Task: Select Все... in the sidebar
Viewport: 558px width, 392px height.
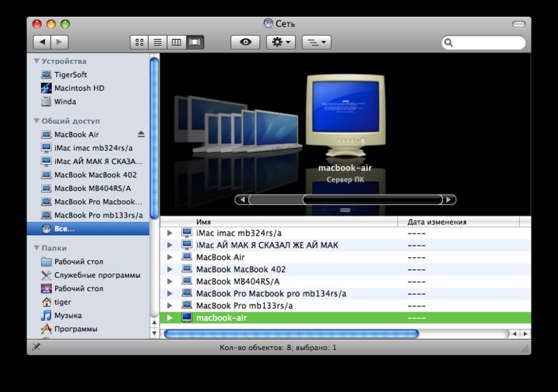Action: pos(64,228)
